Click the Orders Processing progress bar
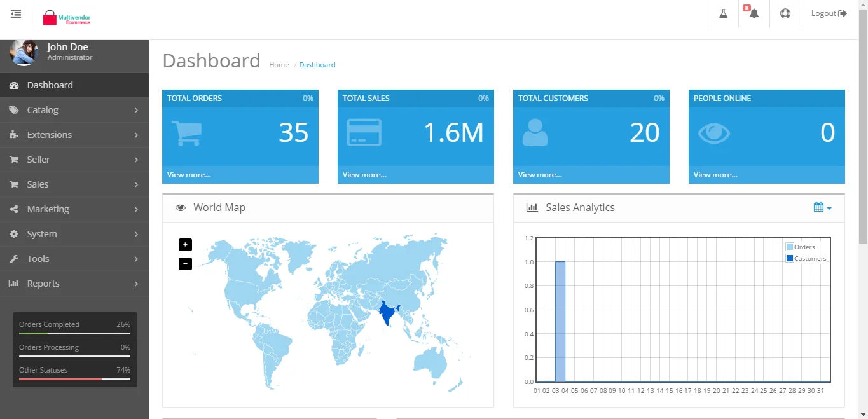The height and width of the screenshot is (419, 868). pos(74,356)
